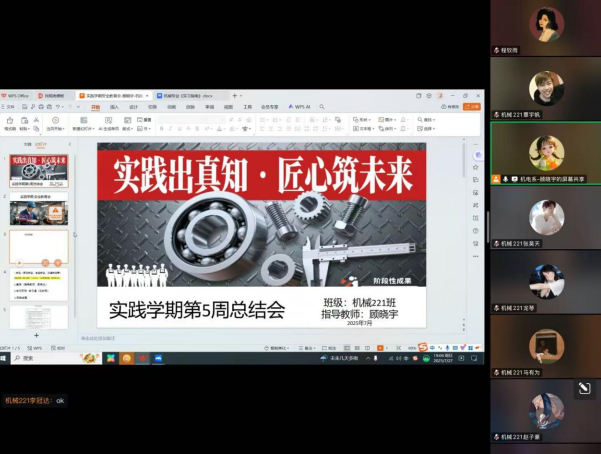The image size is (601, 454).
Task: Click the 分享 share button
Action: coord(473,106)
